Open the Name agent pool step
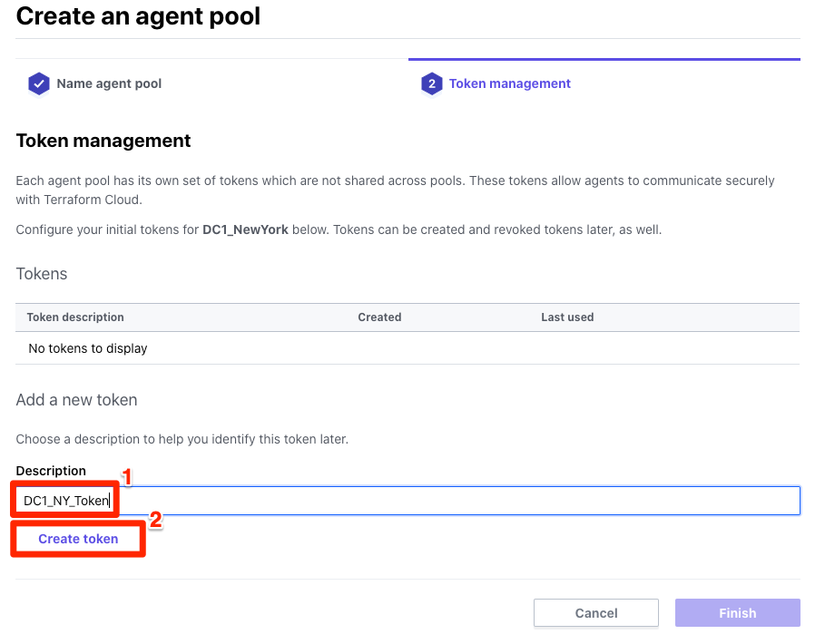The height and width of the screenshot is (644, 825). pyautogui.click(x=109, y=83)
